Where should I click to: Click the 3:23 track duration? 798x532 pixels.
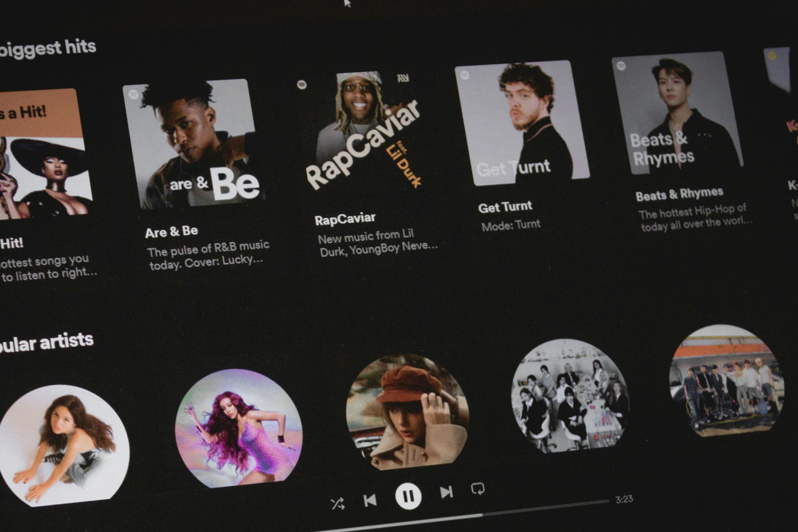tap(624, 499)
